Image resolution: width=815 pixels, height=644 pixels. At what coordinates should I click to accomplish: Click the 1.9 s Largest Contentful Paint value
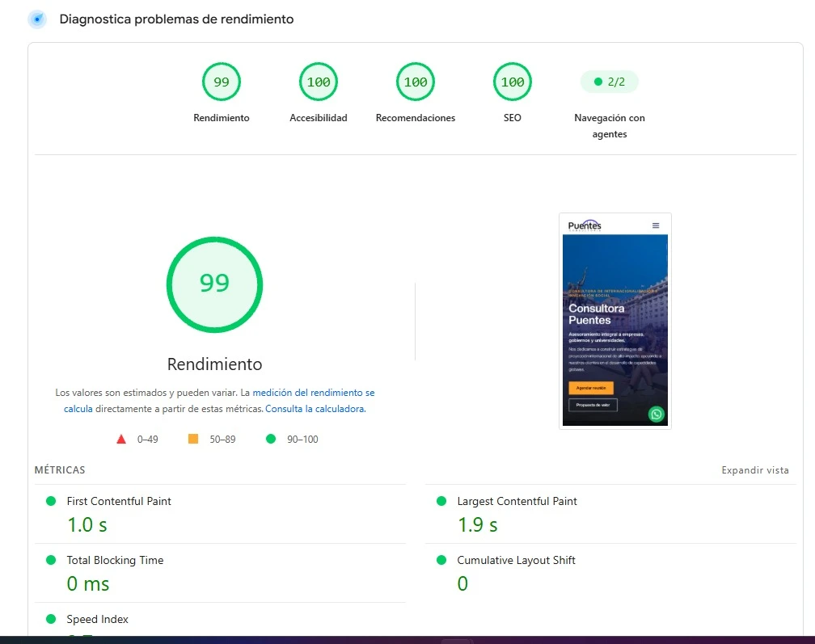[478, 525]
